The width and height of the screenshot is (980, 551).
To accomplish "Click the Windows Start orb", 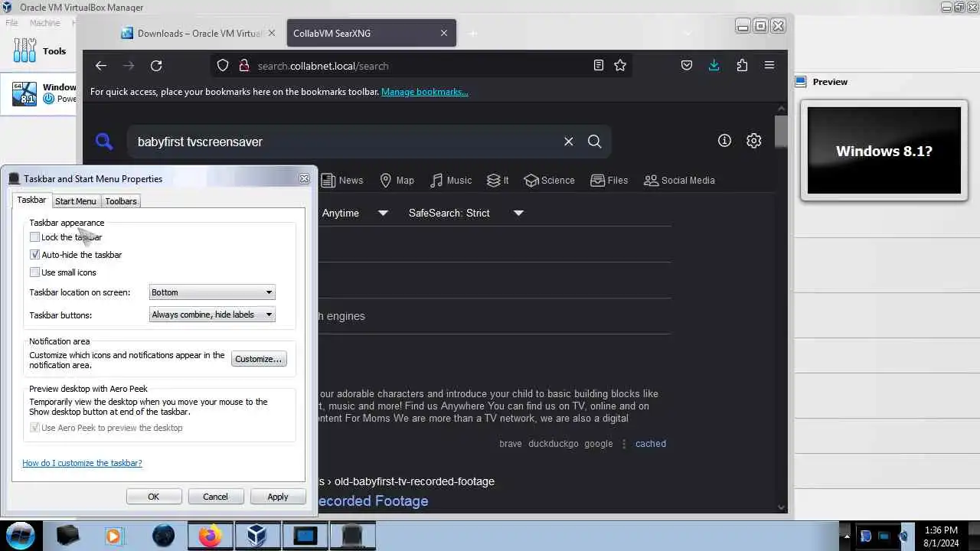I will tap(21, 535).
